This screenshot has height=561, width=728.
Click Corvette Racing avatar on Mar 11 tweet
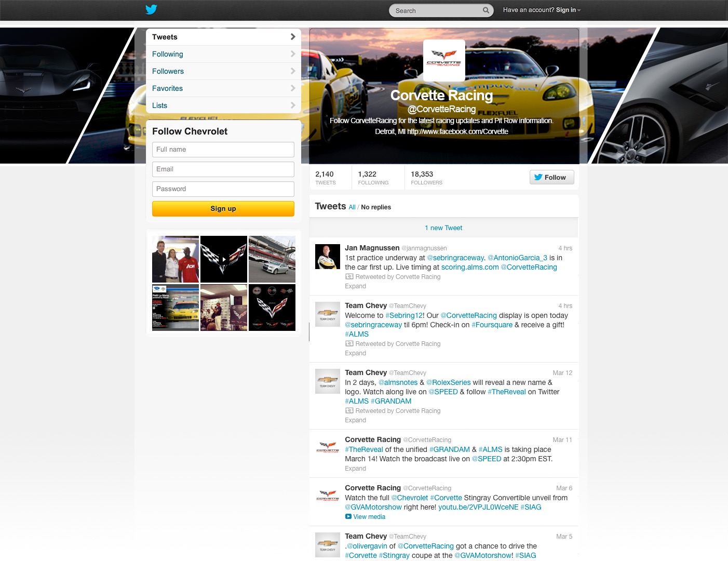(x=328, y=448)
